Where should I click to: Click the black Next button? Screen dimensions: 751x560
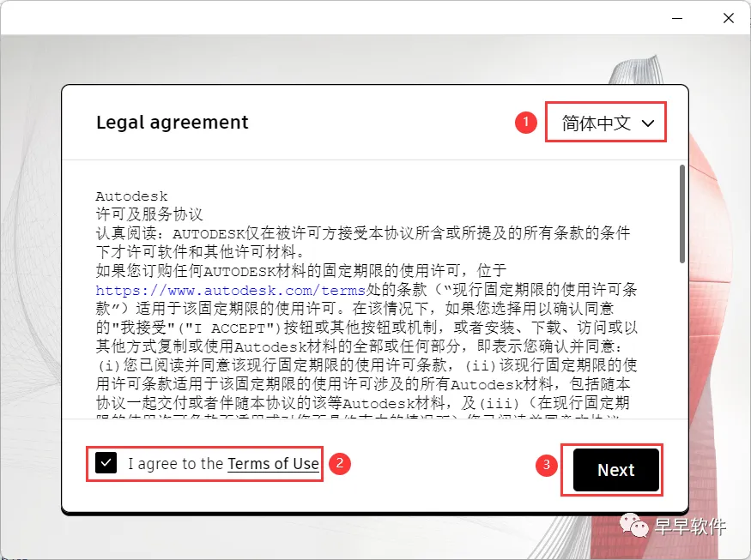[616, 470]
